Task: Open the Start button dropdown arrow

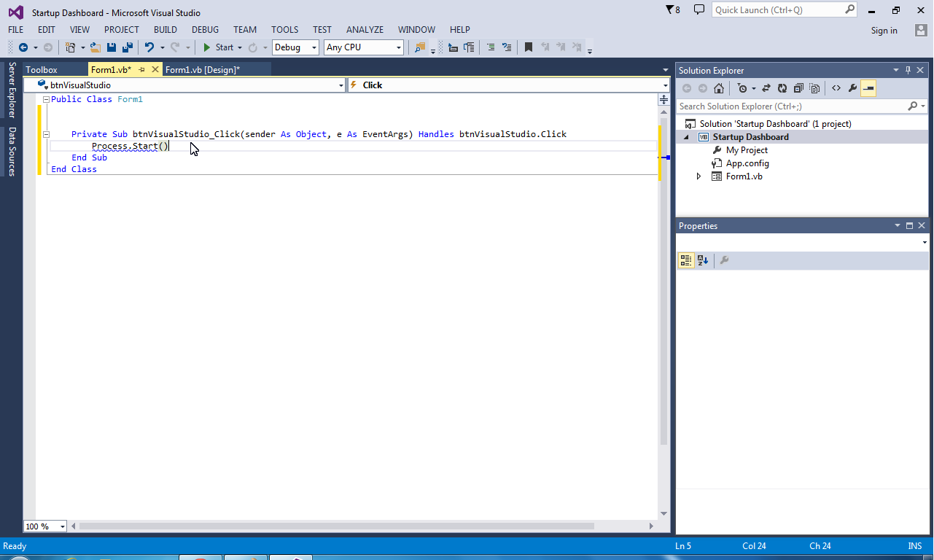Action: pos(240,47)
